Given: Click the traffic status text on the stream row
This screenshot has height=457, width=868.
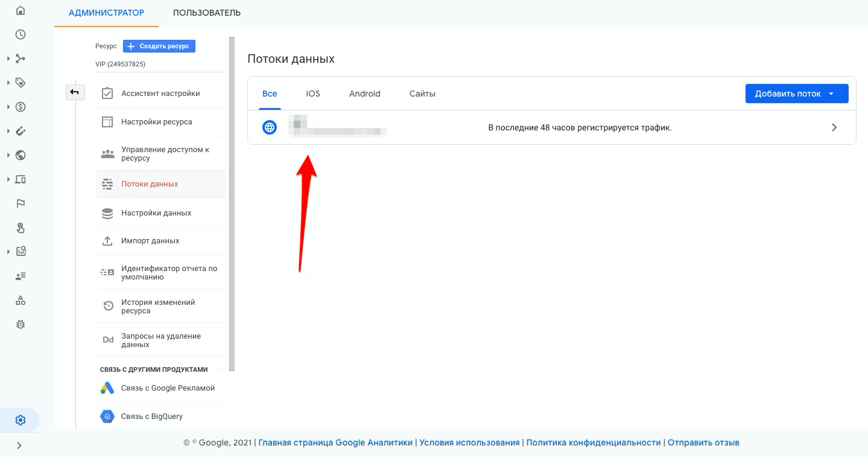Looking at the screenshot, I should (x=580, y=127).
